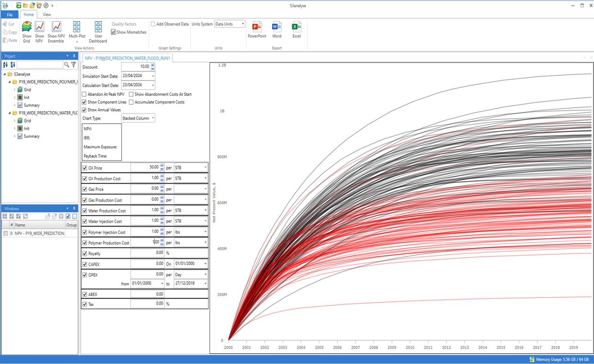
Task: Enable the Add Observed Data checkbox
Action: 153,24
